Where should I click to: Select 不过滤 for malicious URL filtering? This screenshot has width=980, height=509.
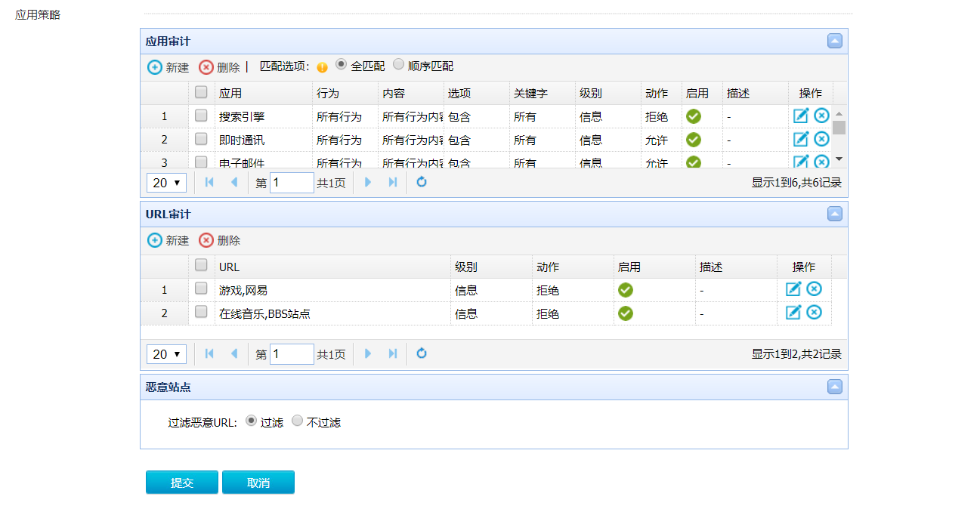298,421
